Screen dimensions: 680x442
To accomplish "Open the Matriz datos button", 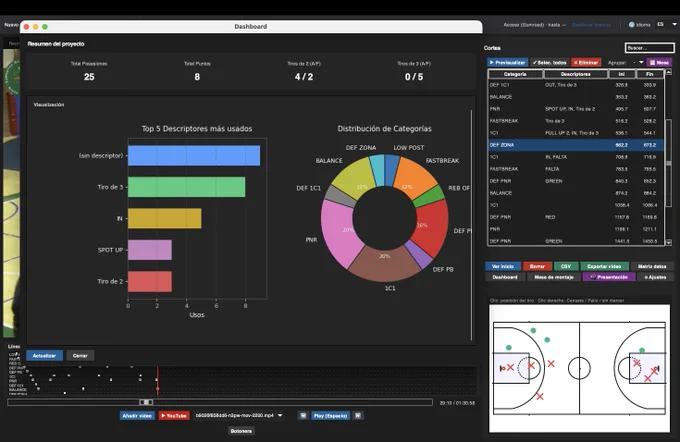I will [651, 266].
